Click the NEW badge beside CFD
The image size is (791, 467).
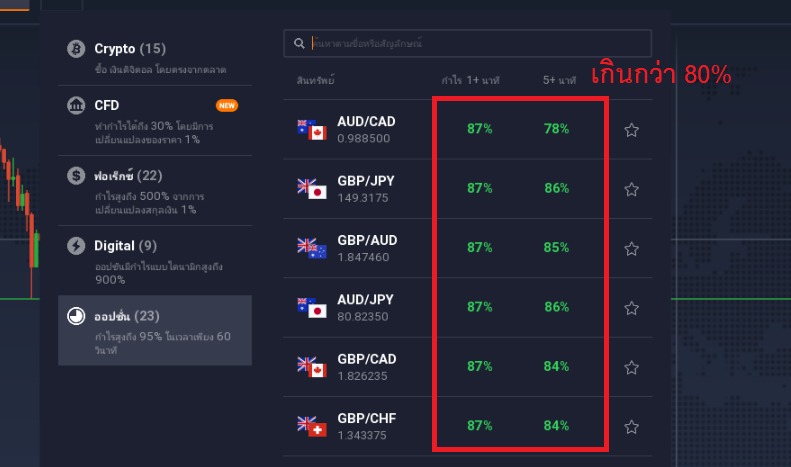click(227, 105)
